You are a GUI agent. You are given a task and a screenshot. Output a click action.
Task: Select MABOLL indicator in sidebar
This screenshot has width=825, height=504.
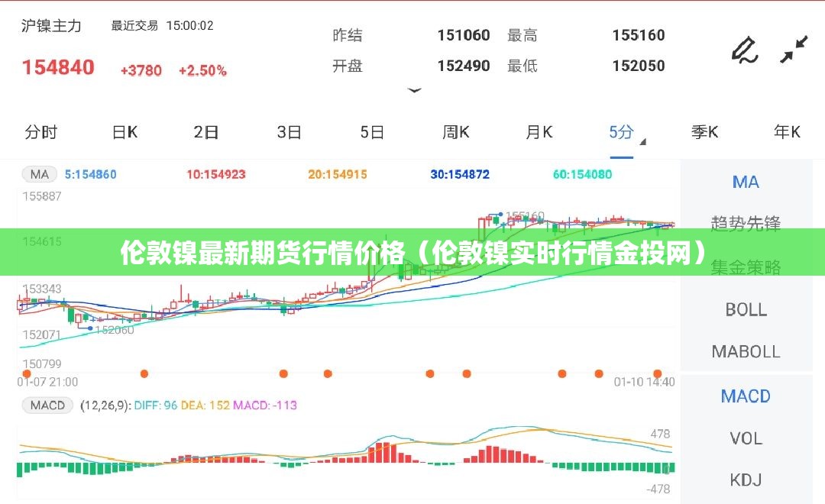pos(746,351)
